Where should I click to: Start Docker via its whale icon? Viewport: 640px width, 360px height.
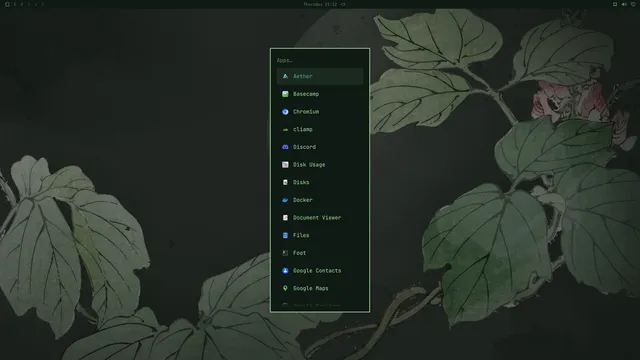tap(285, 200)
